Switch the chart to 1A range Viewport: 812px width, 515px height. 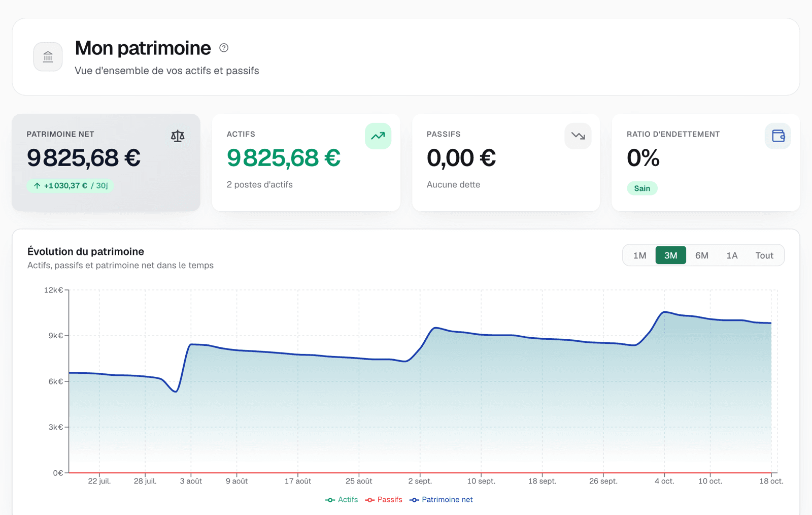(x=732, y=255)
